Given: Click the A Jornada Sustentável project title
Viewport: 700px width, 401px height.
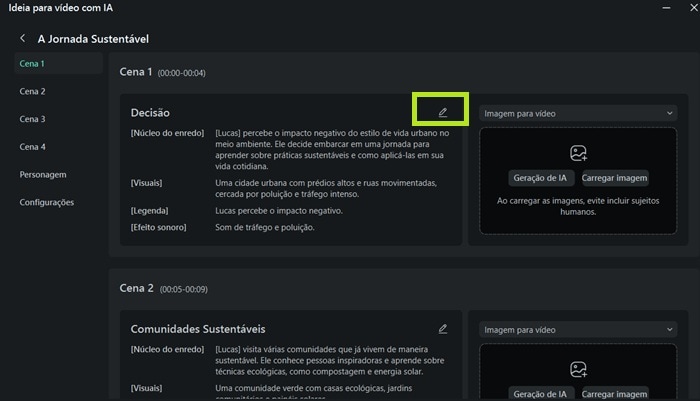Looking at the screenshot, I should (93, 39).
